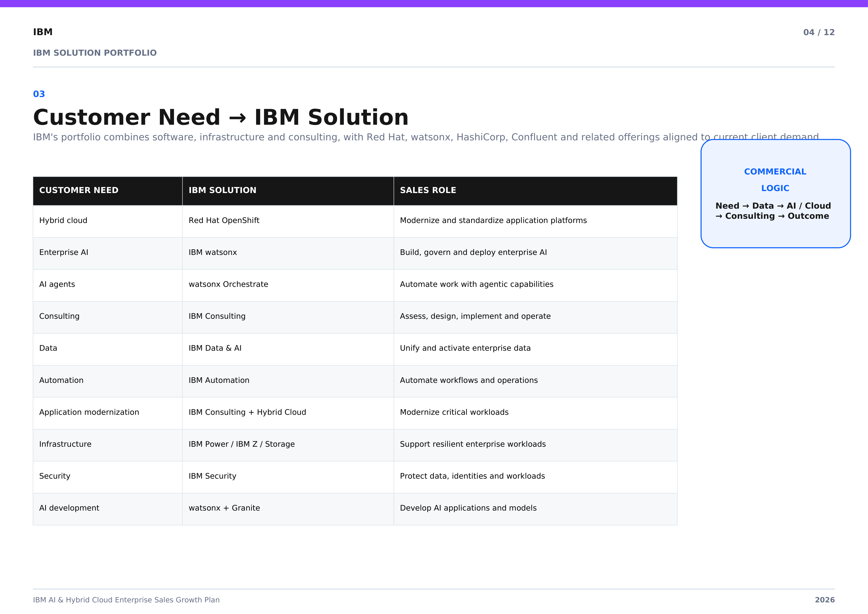The image size is (868, 614).
Task: Click the IBM watsonx cell
Action: [288, 253]
